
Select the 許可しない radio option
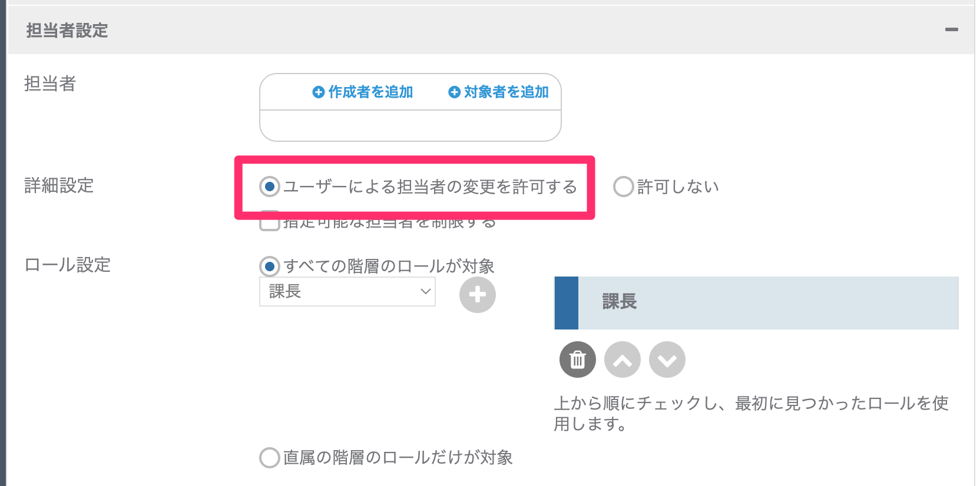(x=623, y=187)
